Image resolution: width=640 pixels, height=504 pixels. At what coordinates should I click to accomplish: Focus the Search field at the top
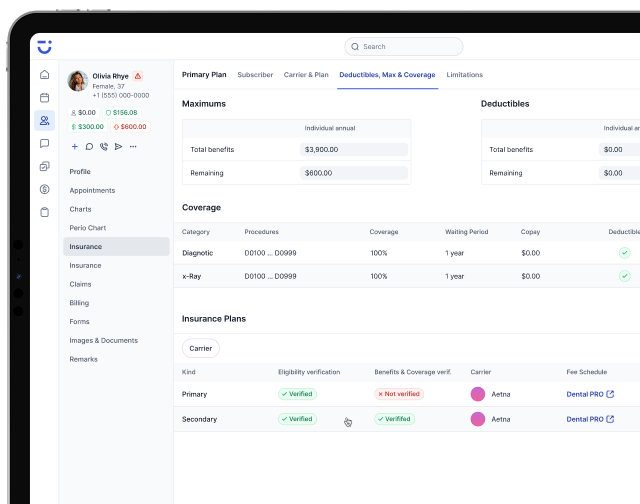point(404,47)
